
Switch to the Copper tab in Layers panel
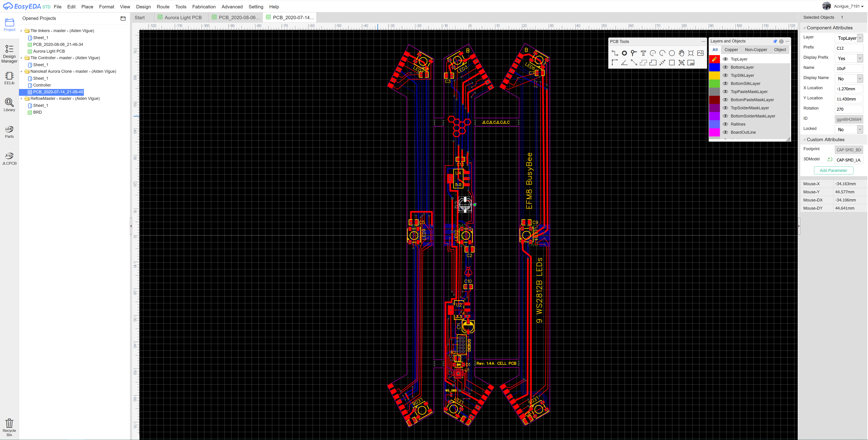coord(731,49)
